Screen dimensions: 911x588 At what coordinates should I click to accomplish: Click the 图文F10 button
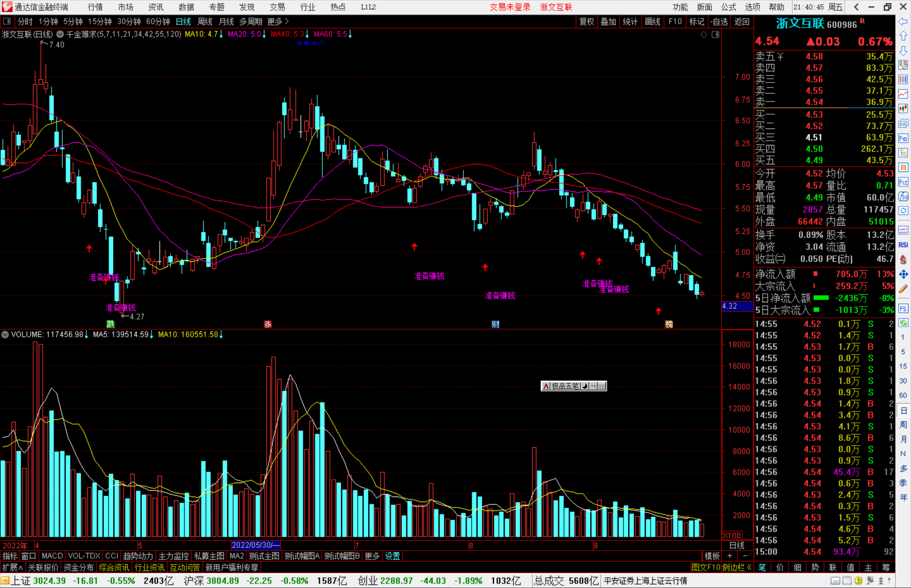(x=706, y=567)
